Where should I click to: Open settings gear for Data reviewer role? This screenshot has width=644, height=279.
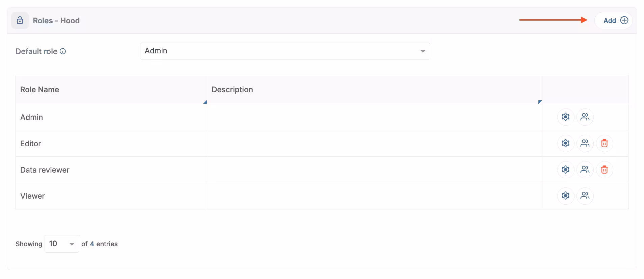[x=565, y=170]
